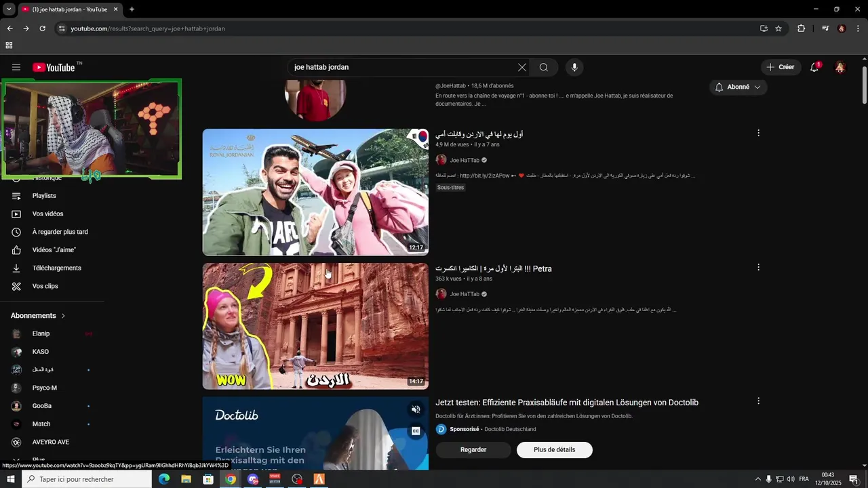Open Microsoft Edge from the taskbar
This screenshot has width=868, height=488.
164,479
